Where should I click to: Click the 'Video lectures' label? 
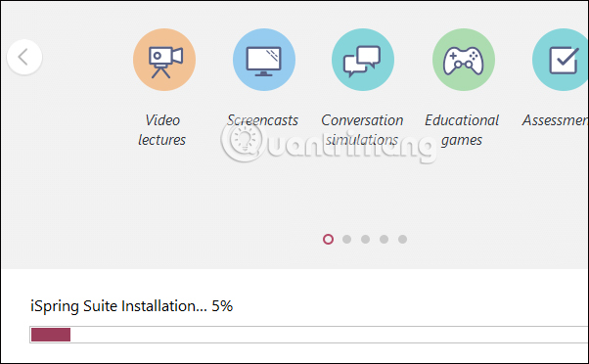161,130
